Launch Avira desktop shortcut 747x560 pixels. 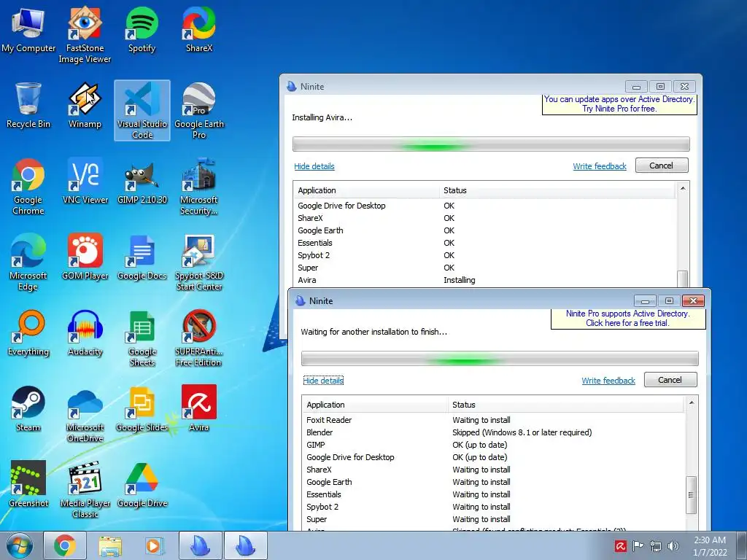coord(199,408)
